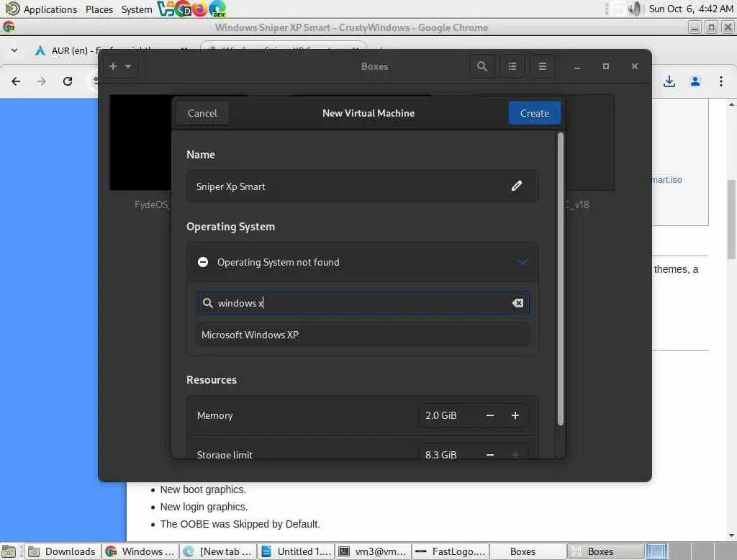Open the System menu
737x560 pixels.
pyautogui.click(x=137, y=9)
